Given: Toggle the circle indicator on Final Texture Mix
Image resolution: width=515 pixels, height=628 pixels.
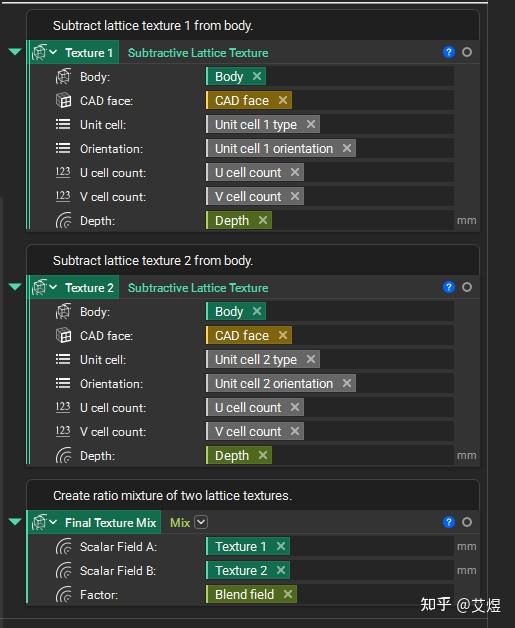Looking at the screenshot, I should pyautogui.click(x=467, y=522).
